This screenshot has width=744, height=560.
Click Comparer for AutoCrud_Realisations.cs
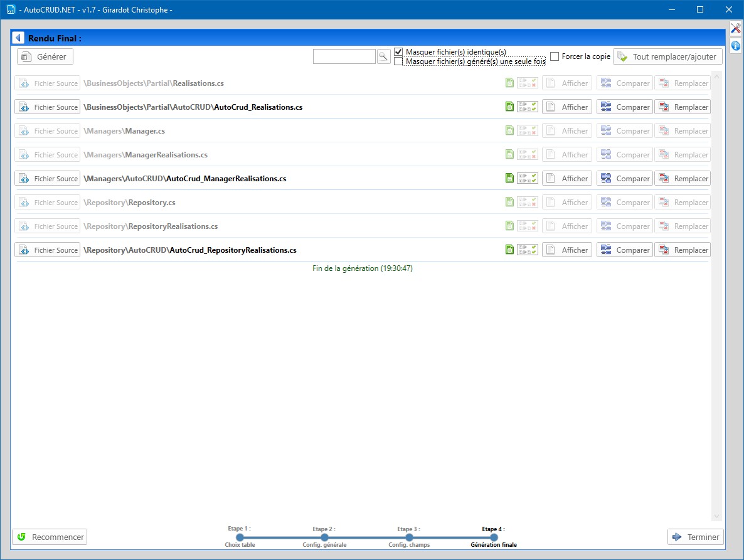(x=624, y=107)
